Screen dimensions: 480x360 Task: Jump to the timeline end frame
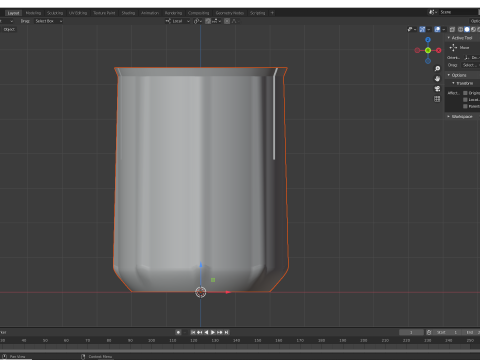226,332
